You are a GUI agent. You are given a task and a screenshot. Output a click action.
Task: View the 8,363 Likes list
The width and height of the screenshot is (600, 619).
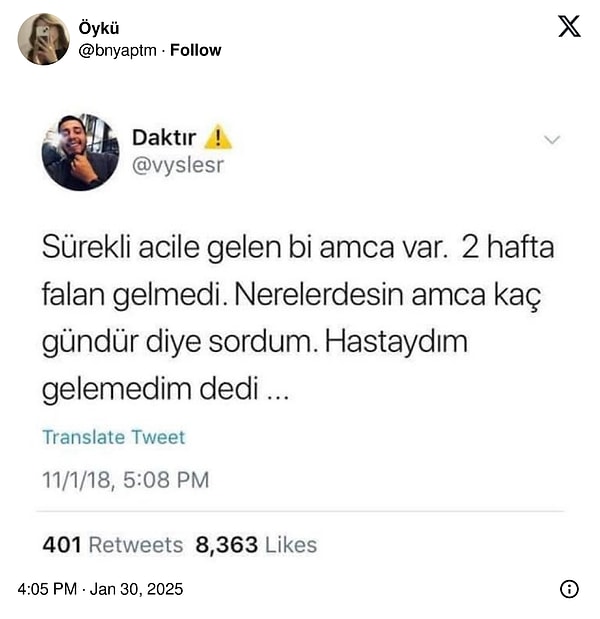pyautogui.click(x=256, y=545)
